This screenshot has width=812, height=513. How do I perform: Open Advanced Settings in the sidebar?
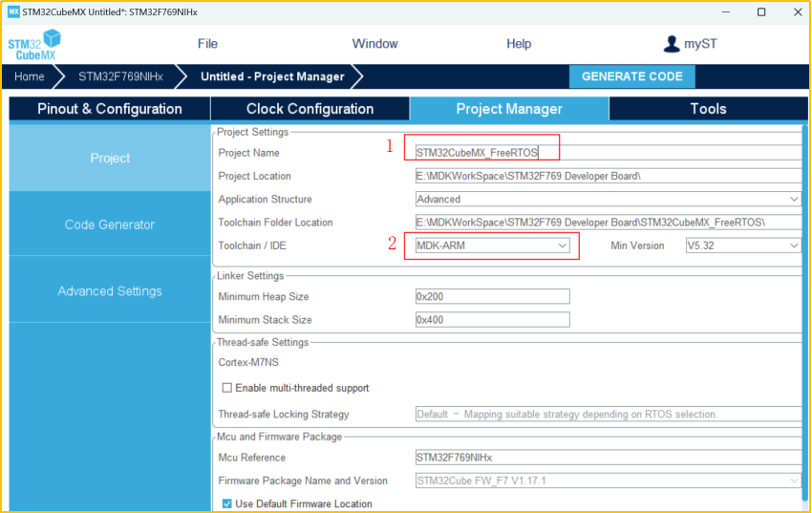[110, 291]
